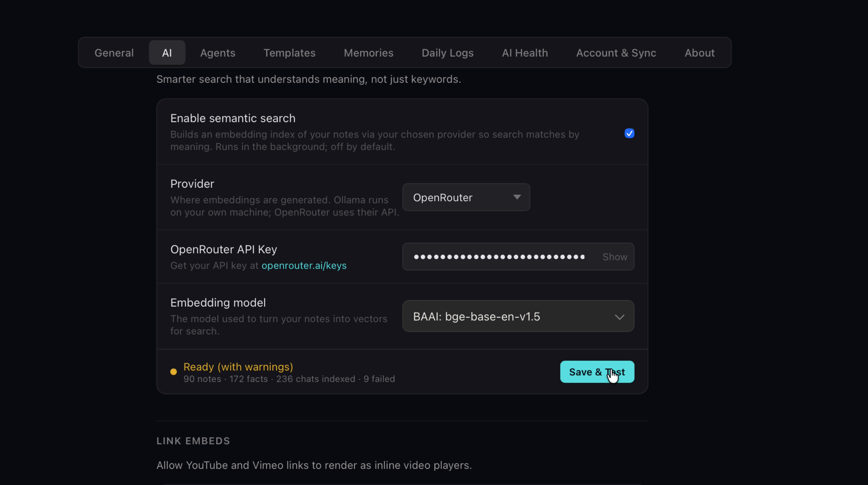The width and height of the screenshot is (868, 485).
Task: Click the OpenRouter API Key label
Action: pyautogui.click(x=224, y=249)
